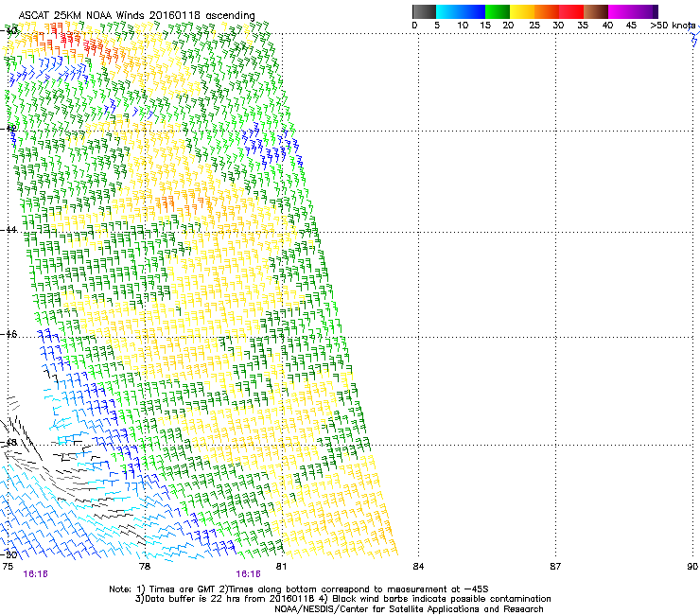Click the orange 25-30 knots legend swatch

coord(547,11)
